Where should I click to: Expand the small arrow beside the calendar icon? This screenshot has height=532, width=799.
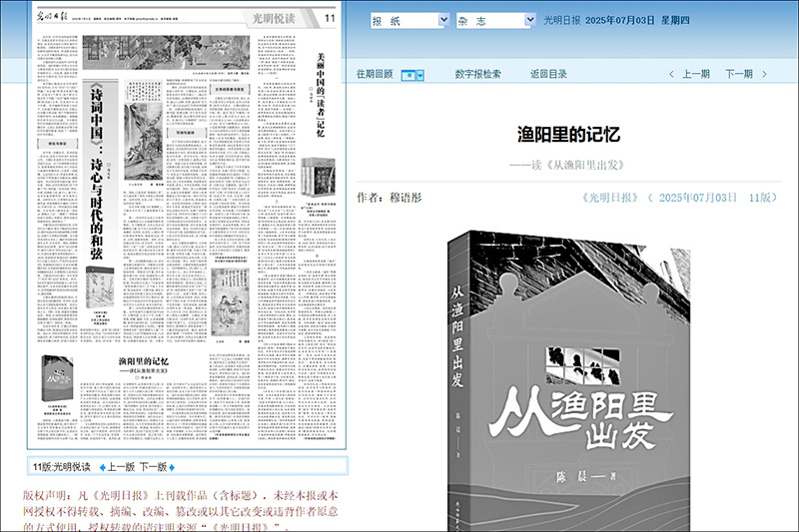pyautogui.click(x=420, y=75)
